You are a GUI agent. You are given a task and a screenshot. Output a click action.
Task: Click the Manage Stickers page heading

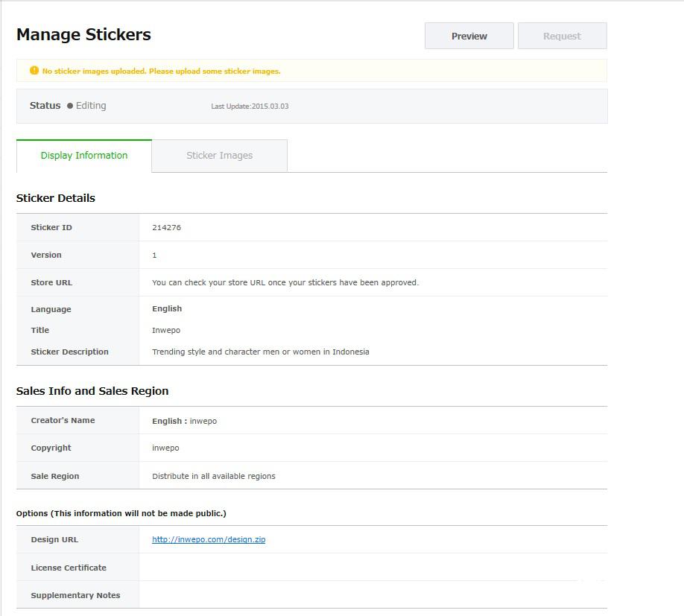click(83, 35)
